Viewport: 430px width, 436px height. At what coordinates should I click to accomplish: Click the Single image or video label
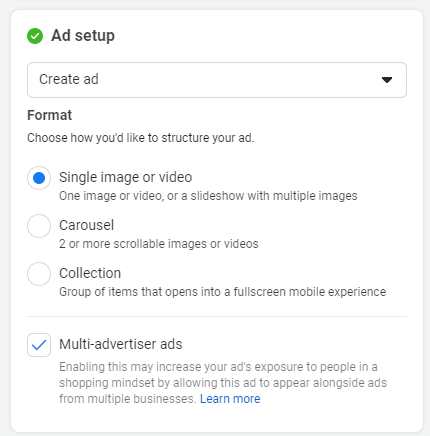pos(126,177)
